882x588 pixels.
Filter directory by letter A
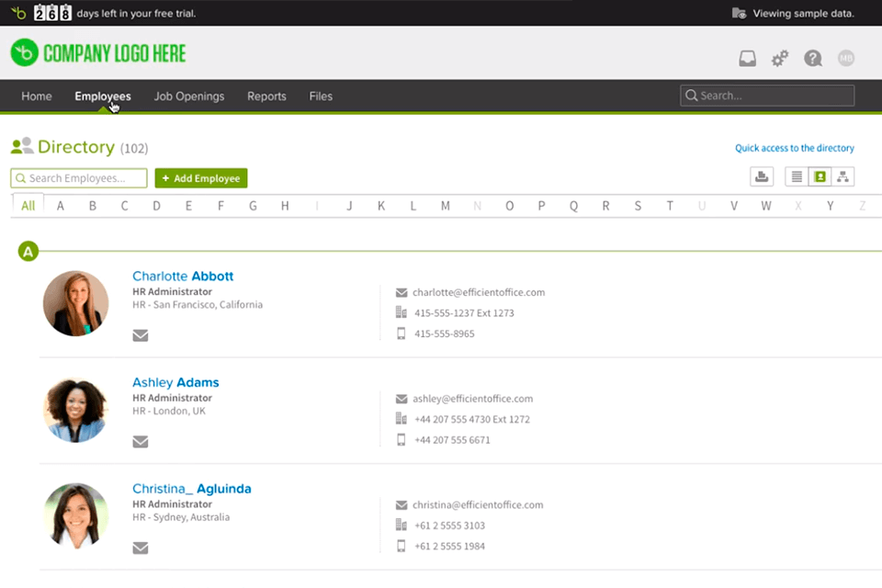pyautogui.click(x=61, y=206)
